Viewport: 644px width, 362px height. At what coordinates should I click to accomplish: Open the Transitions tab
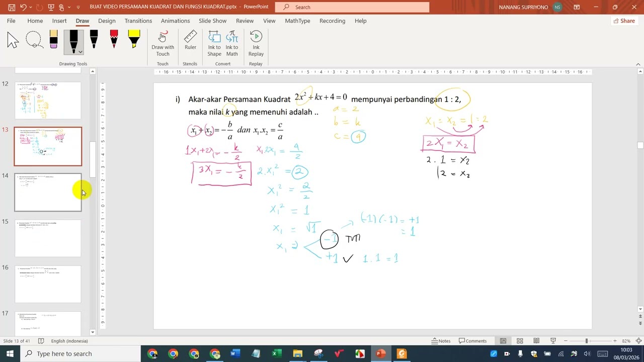[138, 21]
